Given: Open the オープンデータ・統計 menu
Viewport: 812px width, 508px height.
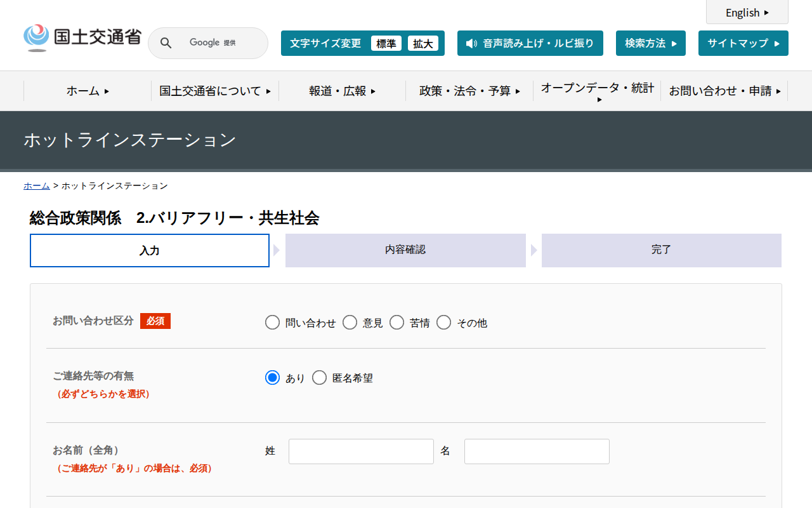Looking at the screenshot, I should pos(597,91).
